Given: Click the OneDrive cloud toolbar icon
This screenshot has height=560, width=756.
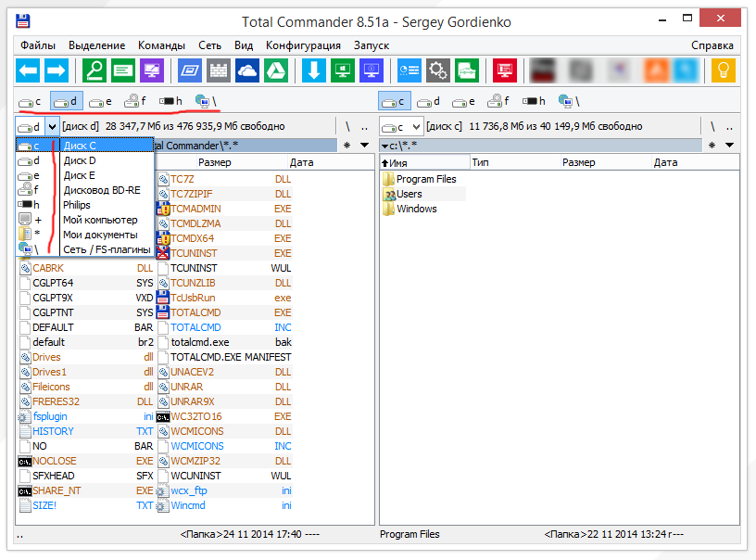Looking at the screenshot, I should click(x=246, y=70).
